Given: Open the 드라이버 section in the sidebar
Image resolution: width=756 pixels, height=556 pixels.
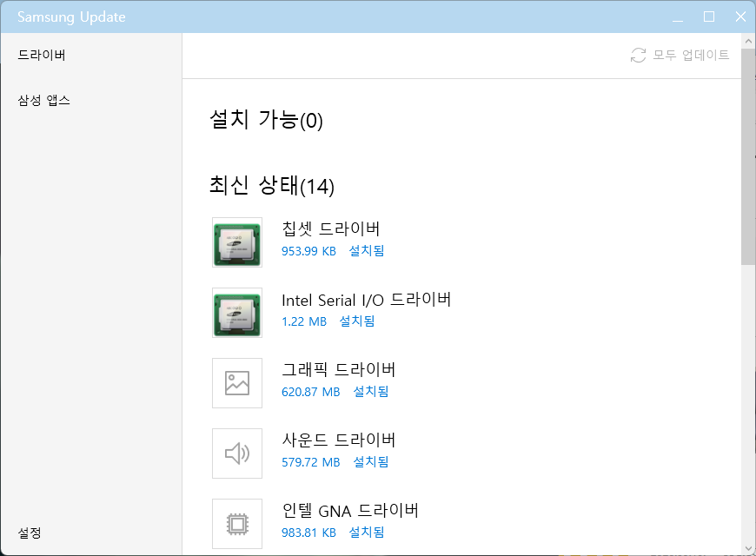Looking at the screenshot, I should point(42,56).
